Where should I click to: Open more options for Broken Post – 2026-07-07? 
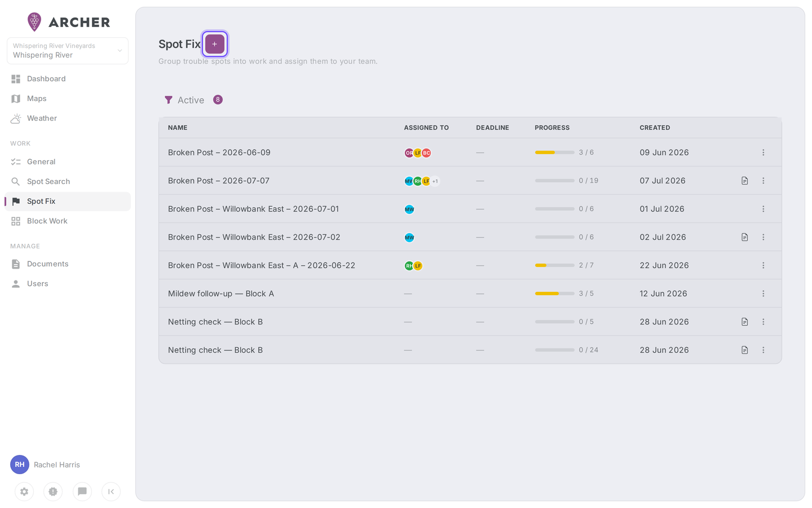click(x=764, y=181)
